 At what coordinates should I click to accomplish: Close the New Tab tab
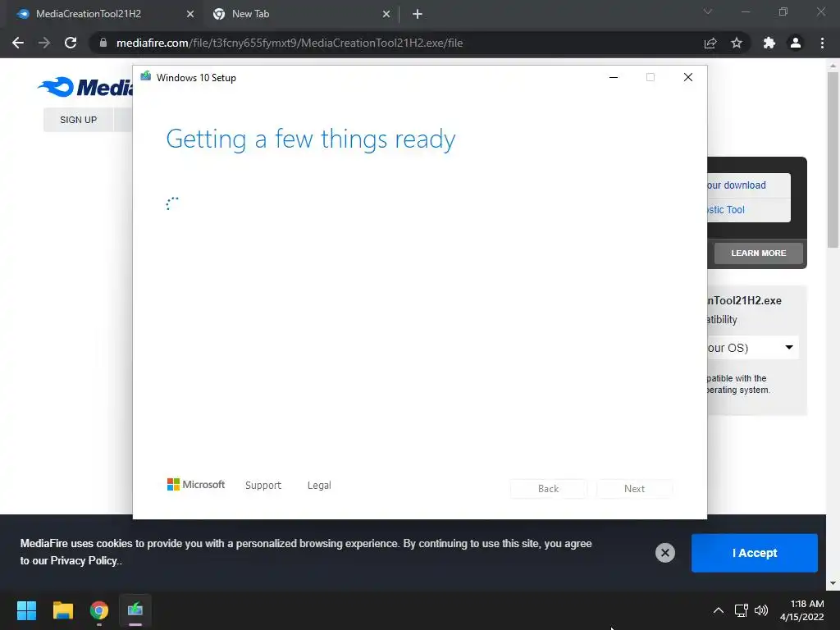tap(386, 14)
